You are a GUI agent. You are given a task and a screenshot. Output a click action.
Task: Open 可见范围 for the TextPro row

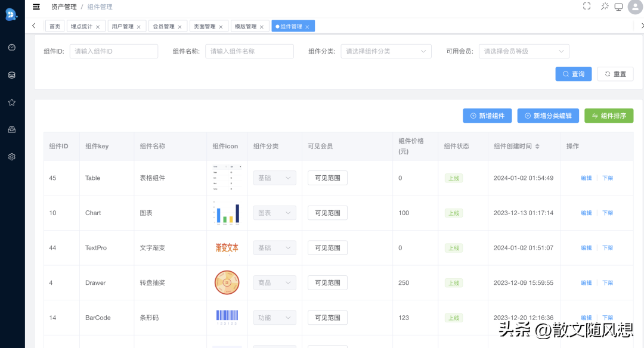[x=328, y=247]
